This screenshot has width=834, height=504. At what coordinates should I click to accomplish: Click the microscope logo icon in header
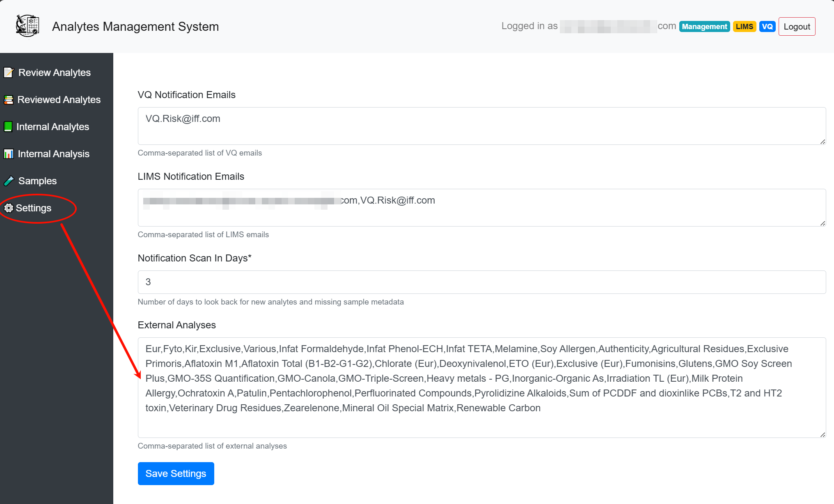tap(27, 26)
